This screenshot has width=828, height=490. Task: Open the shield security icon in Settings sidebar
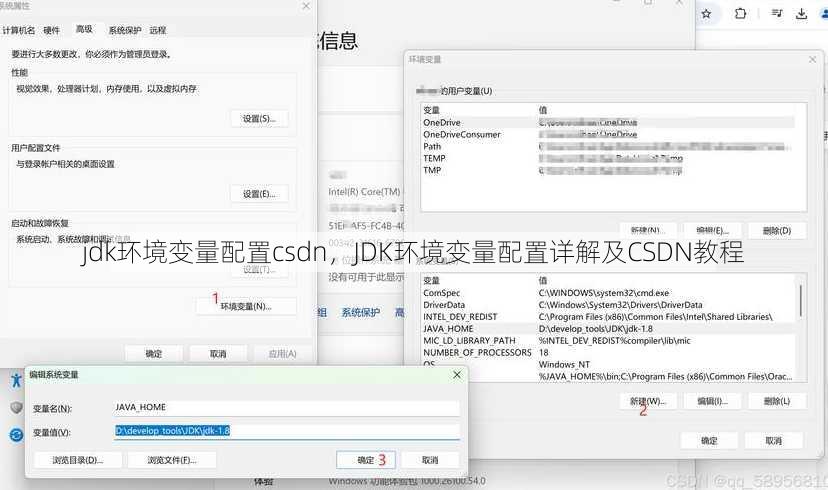pos(16,407)
